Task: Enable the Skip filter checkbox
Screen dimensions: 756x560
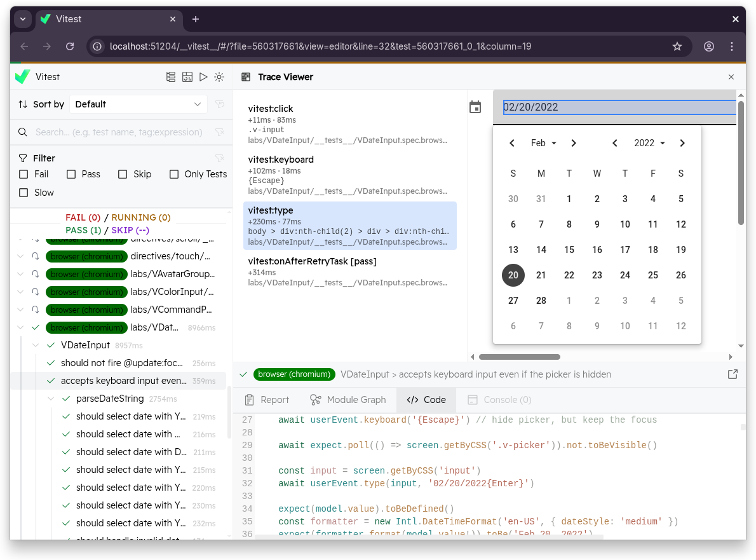Action: [123, 174]
